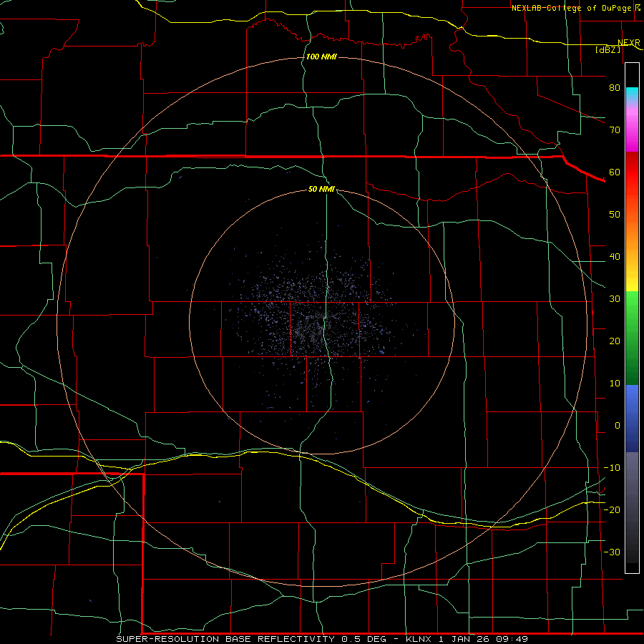Click the 50 NMI range ring label
Screen dimensions: 644x644
(x=321, y=189)
